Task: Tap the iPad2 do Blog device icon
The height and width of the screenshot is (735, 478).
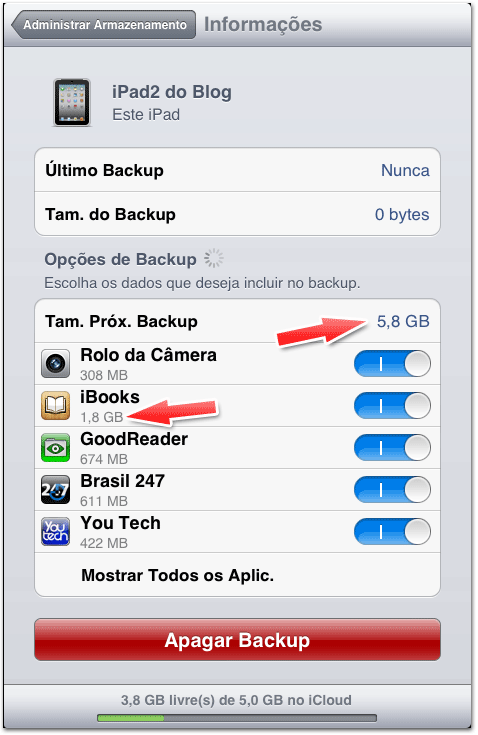Action: [x=72, y=103]
